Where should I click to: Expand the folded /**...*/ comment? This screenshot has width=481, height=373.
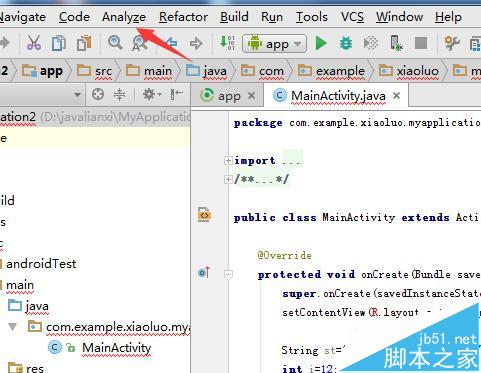click(x=228, y=180)
